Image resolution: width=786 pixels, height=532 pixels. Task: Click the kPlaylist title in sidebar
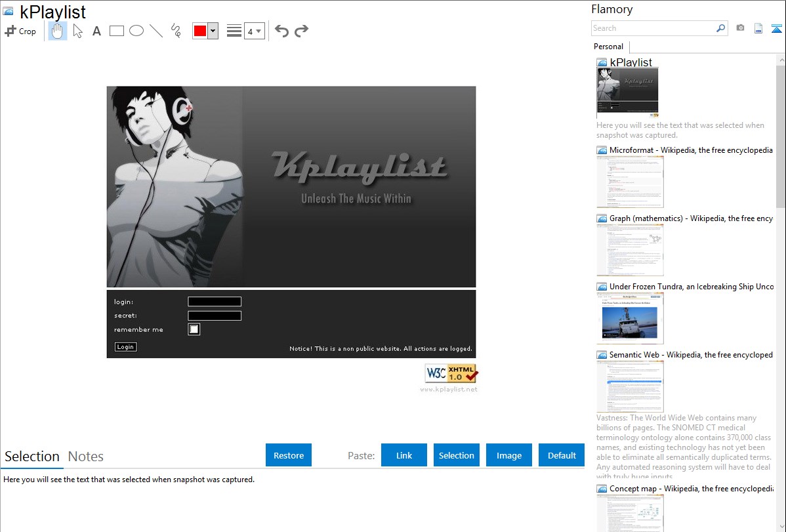click(x=631, y=62)
